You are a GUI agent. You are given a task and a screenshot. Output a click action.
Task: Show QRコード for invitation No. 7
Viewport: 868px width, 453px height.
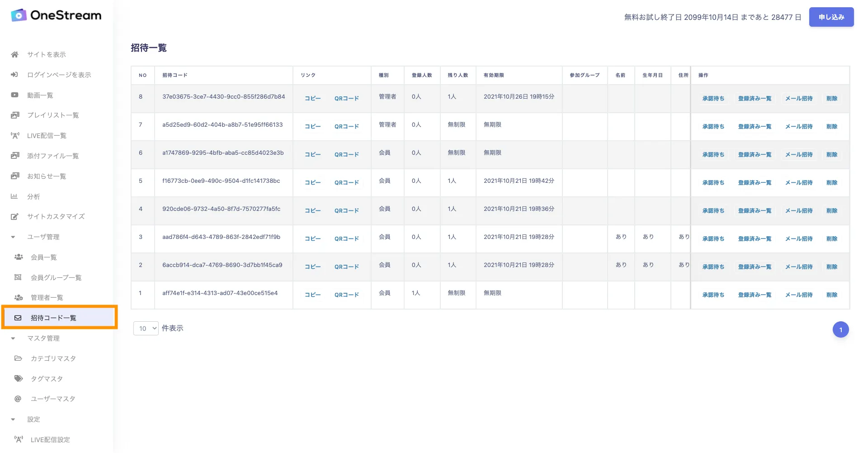(x=347, y=126)
